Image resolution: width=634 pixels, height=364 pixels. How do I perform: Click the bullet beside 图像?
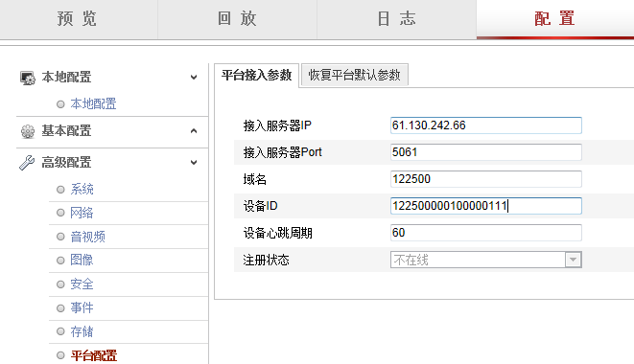click(x=60, y=261)
